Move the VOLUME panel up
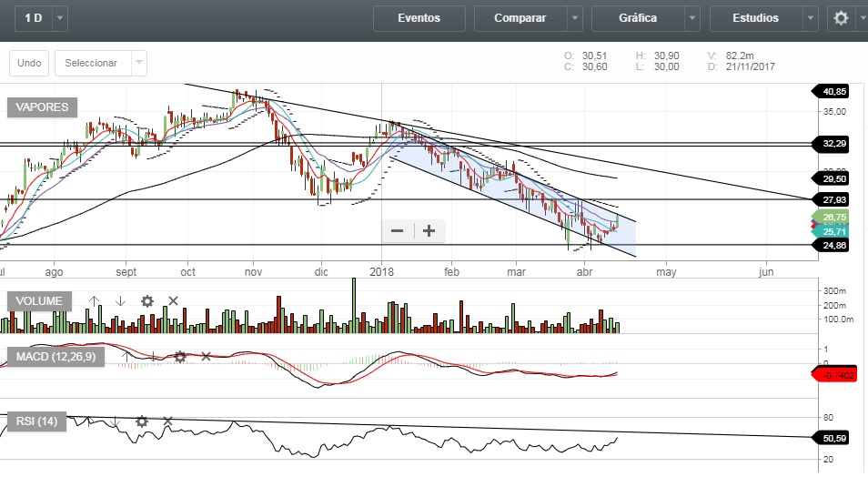868x477 pixels. [95, 300]
